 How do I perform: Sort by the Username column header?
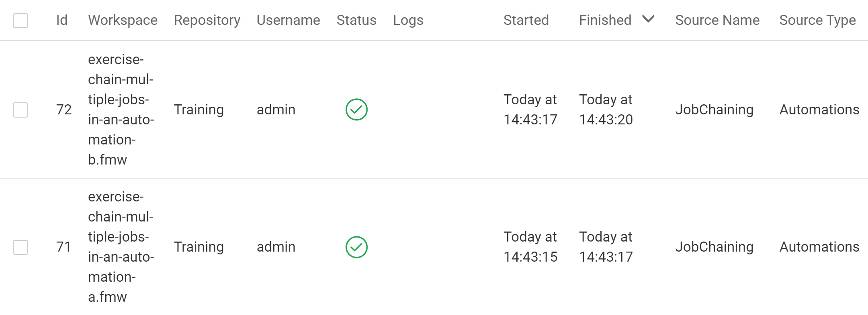(288, 20)
